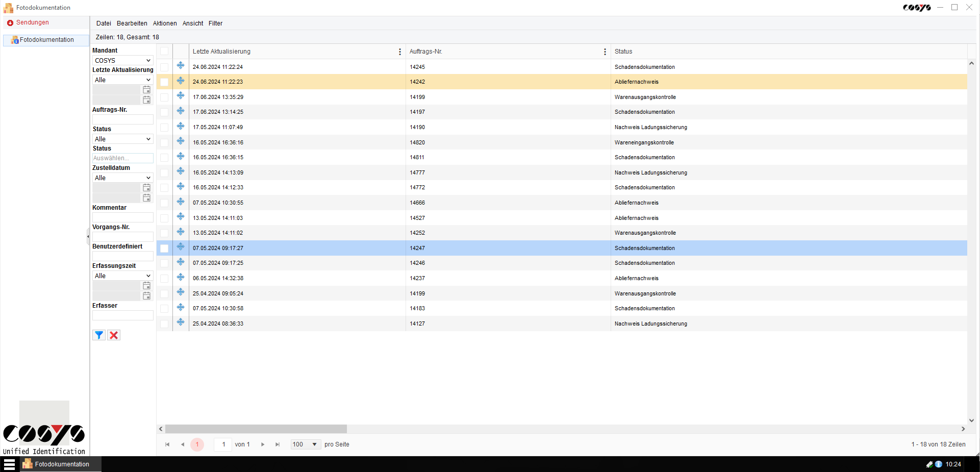Screen dimensions: 980x472
Task: Open the Zustelldatum Alle dropdown
Action: (122, 178)
